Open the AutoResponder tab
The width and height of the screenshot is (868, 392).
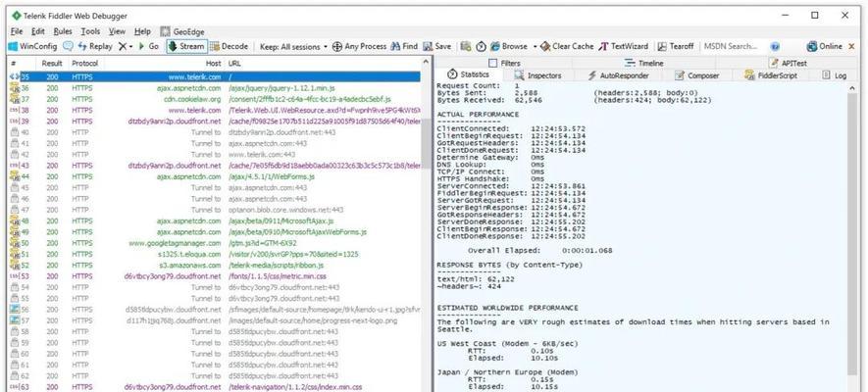[x=618, y=75]
